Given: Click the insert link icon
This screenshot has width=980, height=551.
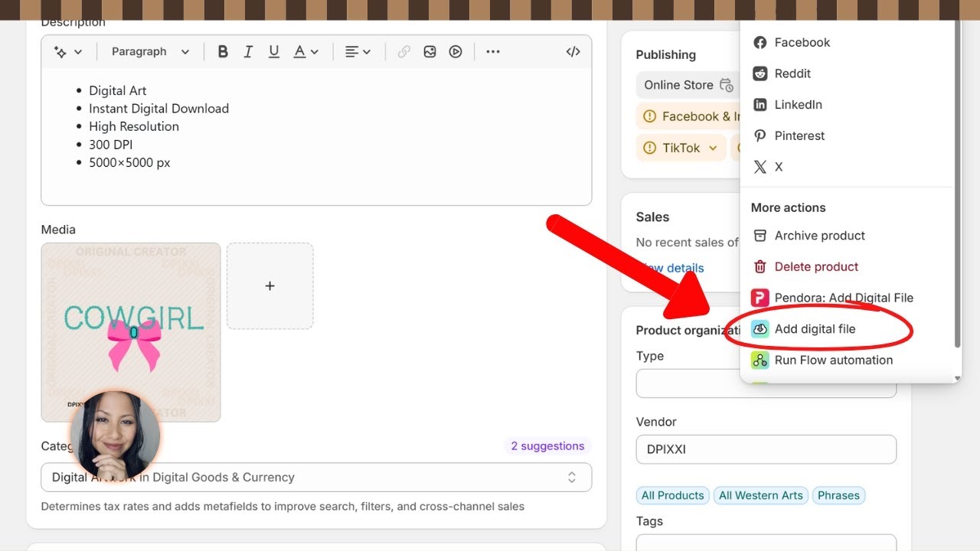Looking at the screenshot, I should coord(404,52).
